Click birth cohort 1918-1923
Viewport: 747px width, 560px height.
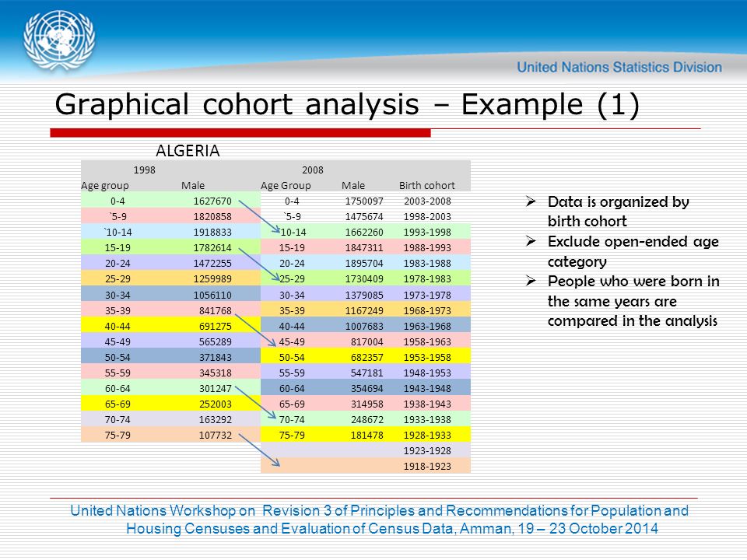[x=427, y=466]
